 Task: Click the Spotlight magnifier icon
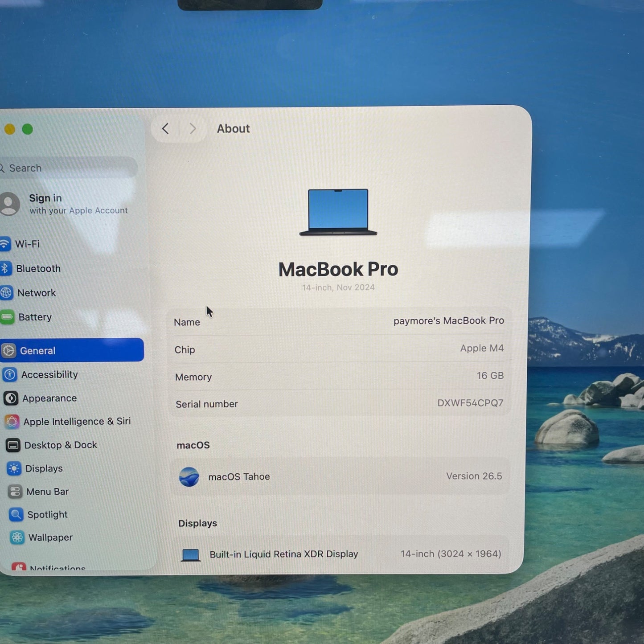pyautogui.click(x=16, y=515)
